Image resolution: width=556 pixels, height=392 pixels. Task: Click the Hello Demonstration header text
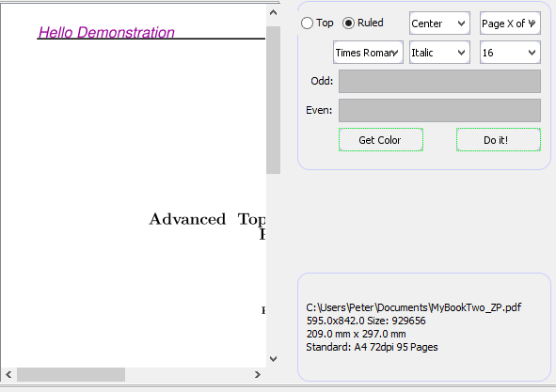(106, 33)
